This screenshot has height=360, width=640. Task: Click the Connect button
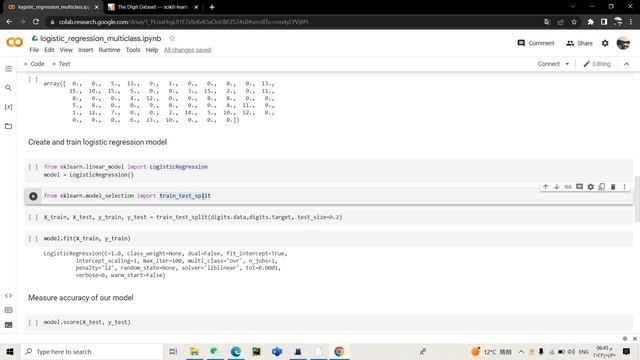[x=549, y=64]
